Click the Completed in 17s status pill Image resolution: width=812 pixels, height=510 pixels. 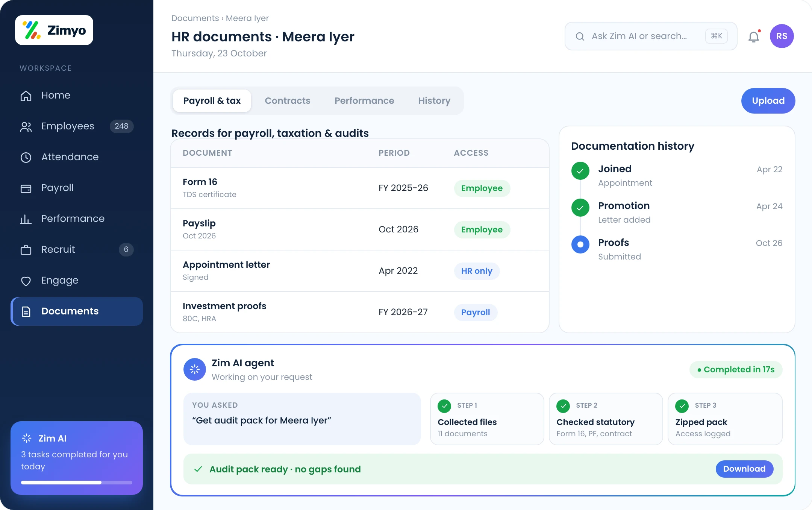(x=736, y=370)
